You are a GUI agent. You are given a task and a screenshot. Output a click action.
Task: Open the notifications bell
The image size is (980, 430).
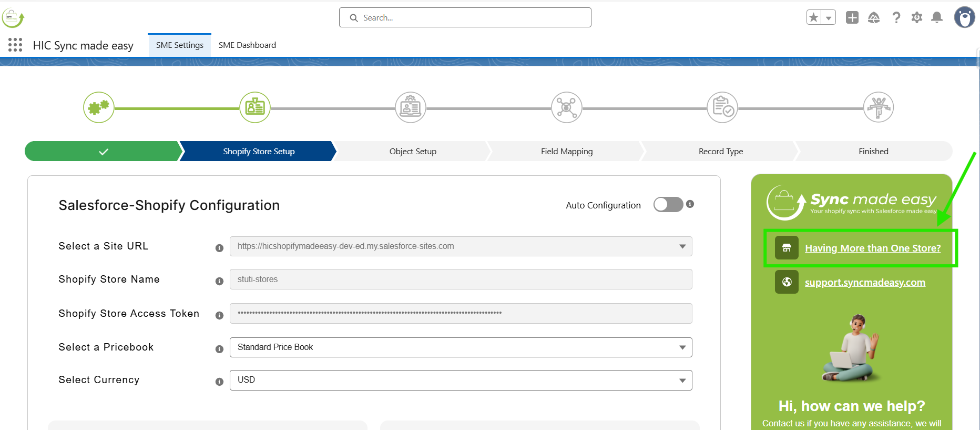pyautogui.click(x=936, y=17)
